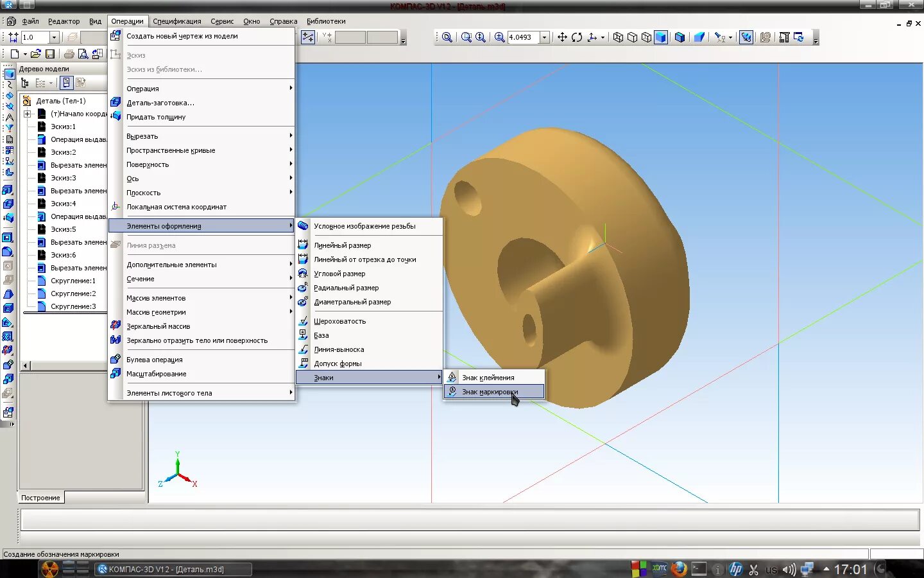This screenshot has height=578, width=924.
Task: Open the simplification dropdown arrow in view toolbar
Action: point(730,37)
